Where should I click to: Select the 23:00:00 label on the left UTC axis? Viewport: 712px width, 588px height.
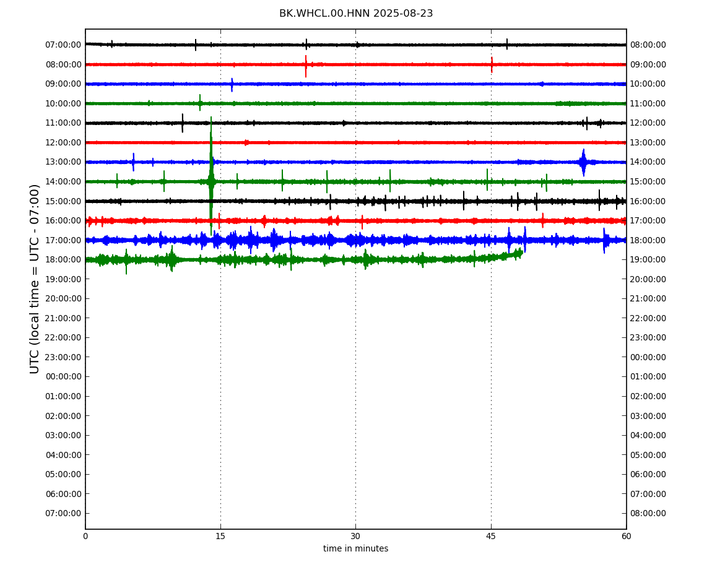pyautogui.click(x=64, y=357)
